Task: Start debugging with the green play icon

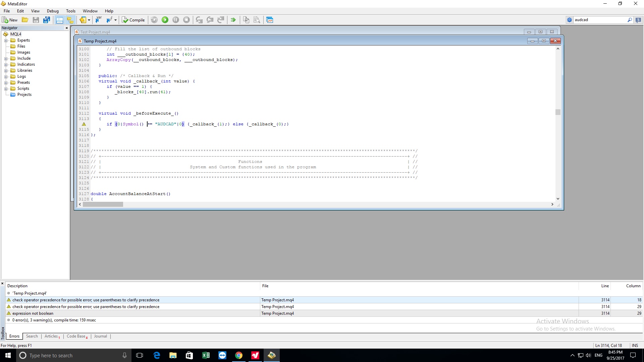Action: pyautogui.click(x=165, y=20)
